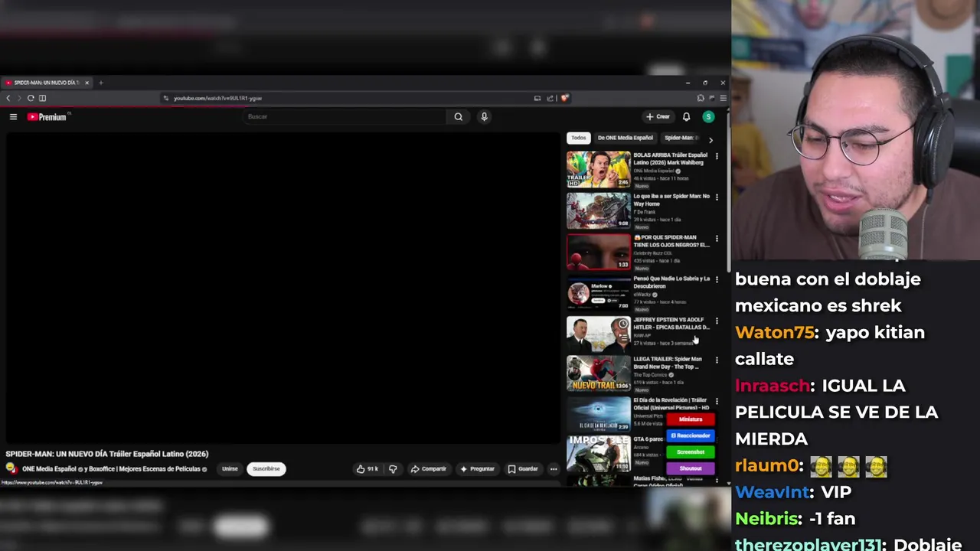Like the video showing 91 k

click(367, 469)
